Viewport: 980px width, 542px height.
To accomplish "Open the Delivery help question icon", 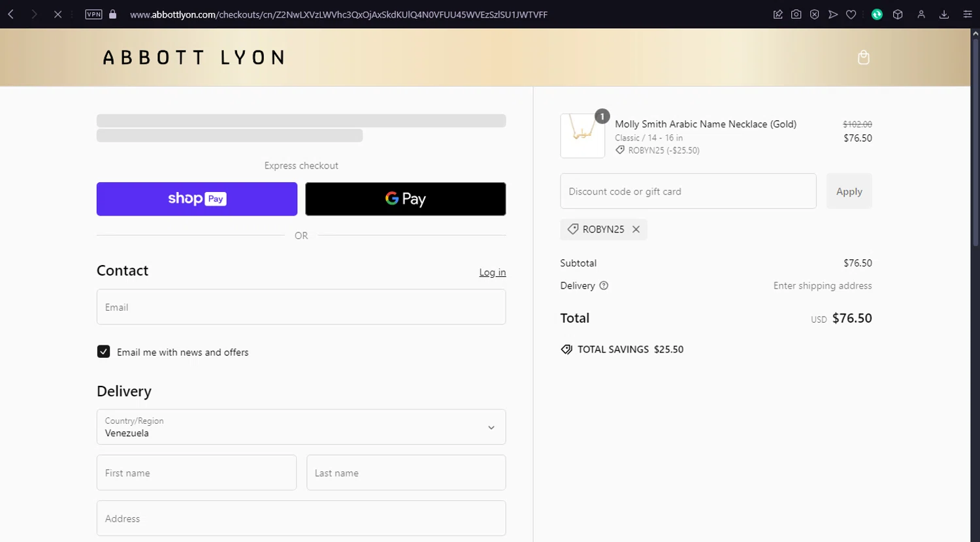I will click(x=604, y=285).
